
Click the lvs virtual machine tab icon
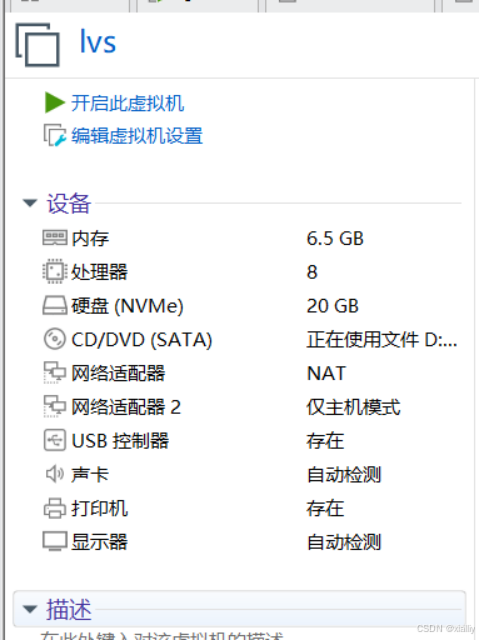pyautogui.click(x=38, y=44)
